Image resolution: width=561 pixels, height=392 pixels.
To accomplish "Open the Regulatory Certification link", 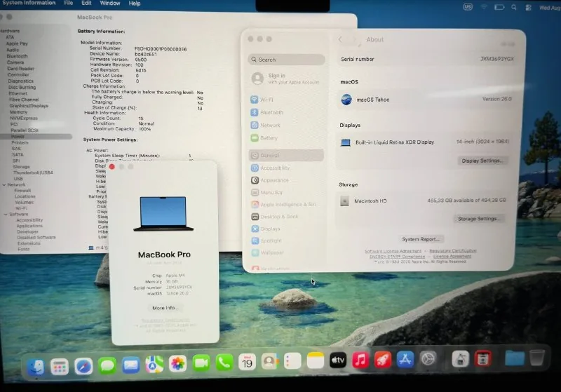I will coord(452,251).
